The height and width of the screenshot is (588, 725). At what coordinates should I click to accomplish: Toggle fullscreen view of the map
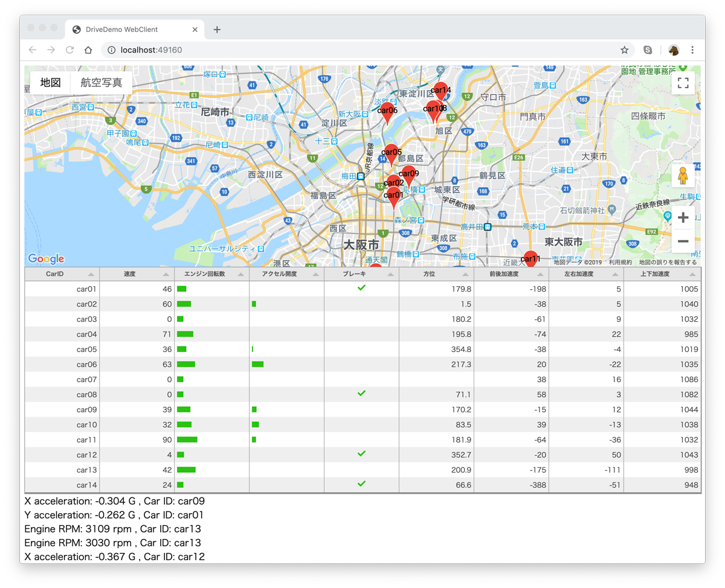[x=683, y=83]
